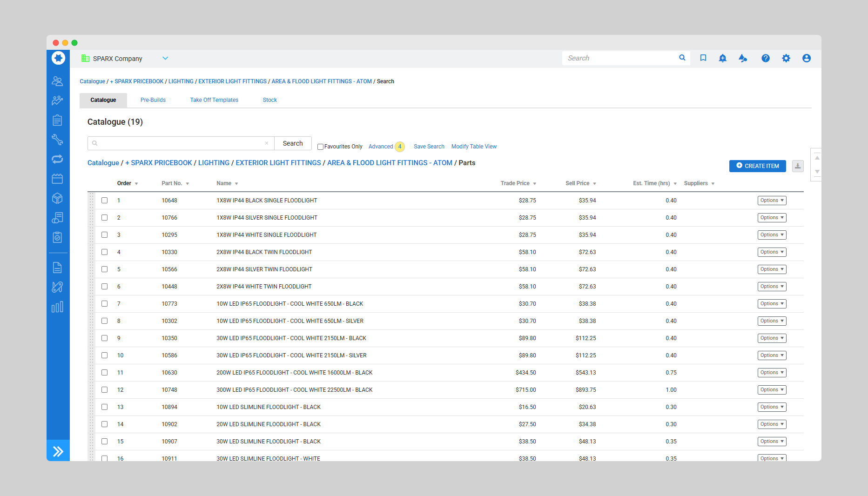Open Options dropdown for part 10766
Viewport: 868px width, 496px height.
[x=772, y=218]
